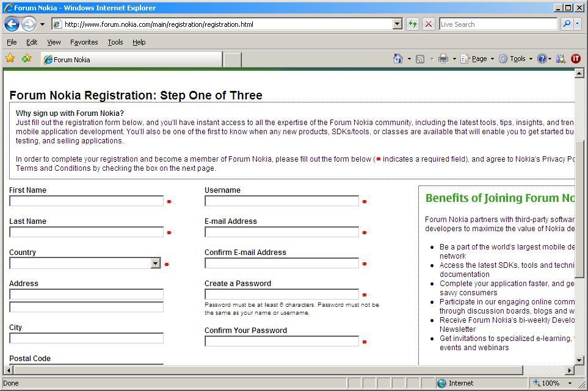Click the Stop loading icon
The height and width of the screenshot is (391, 588).
point(429,24)
